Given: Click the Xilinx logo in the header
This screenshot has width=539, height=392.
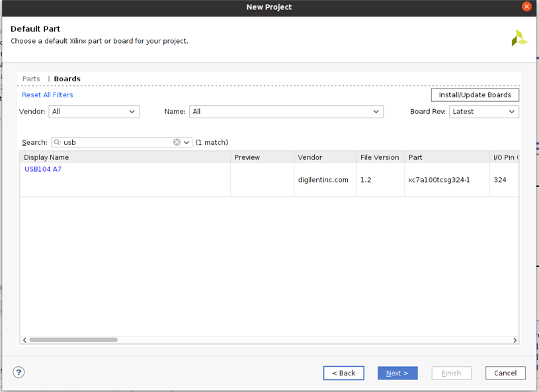Looking at the screenshot, I should tap(519, 38).
